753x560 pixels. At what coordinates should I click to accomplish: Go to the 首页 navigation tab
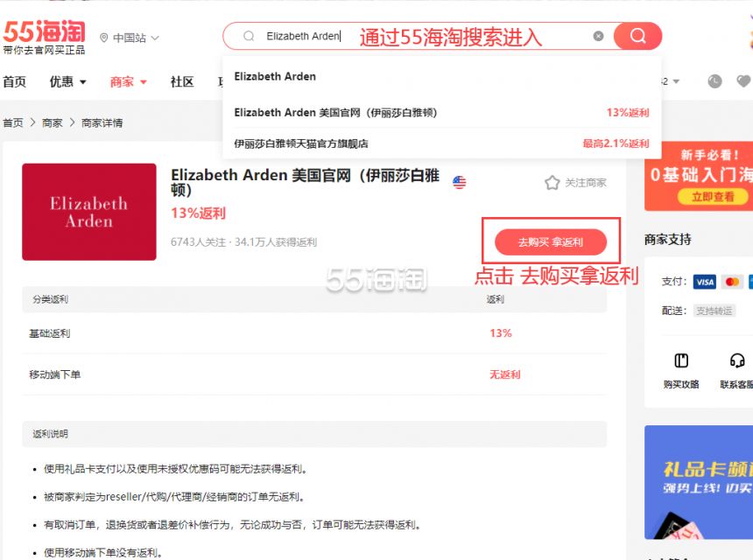click(14, 81)
